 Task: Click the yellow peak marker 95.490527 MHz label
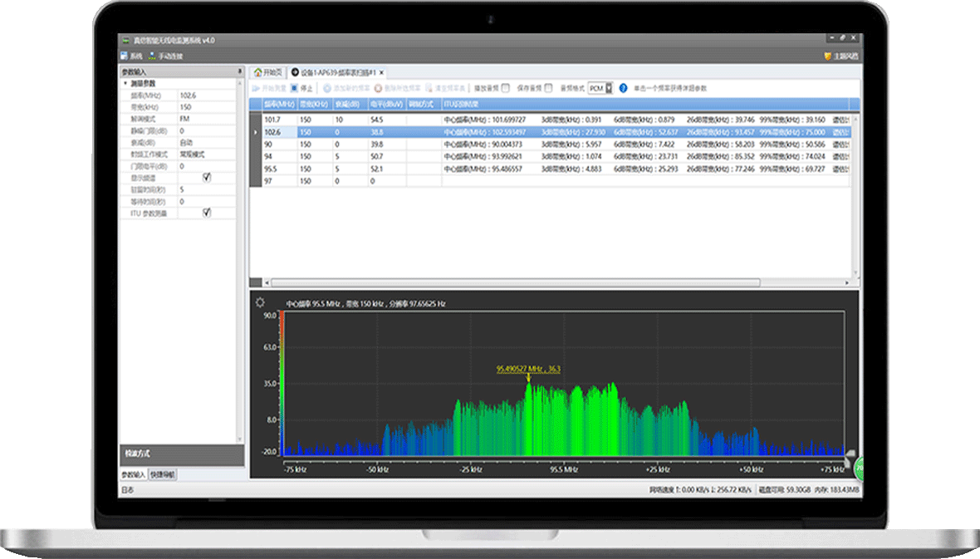pos(528,369)
